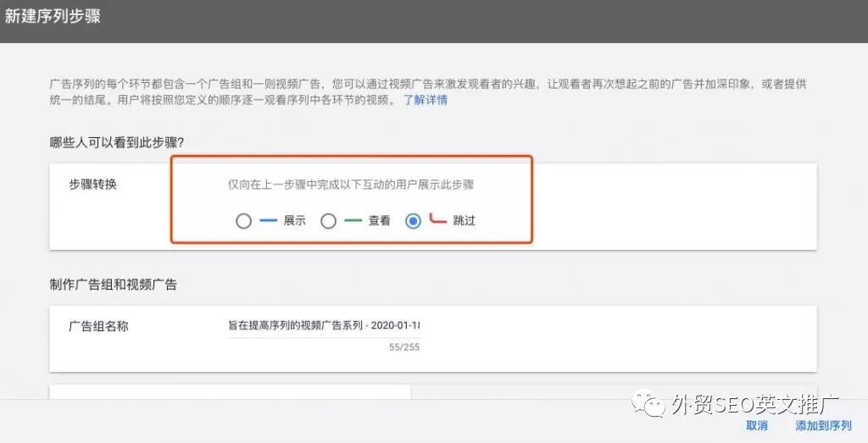The image size is (868, 443).
Task: Click the WeChat logo watermark icon
Action: [655, 406]
